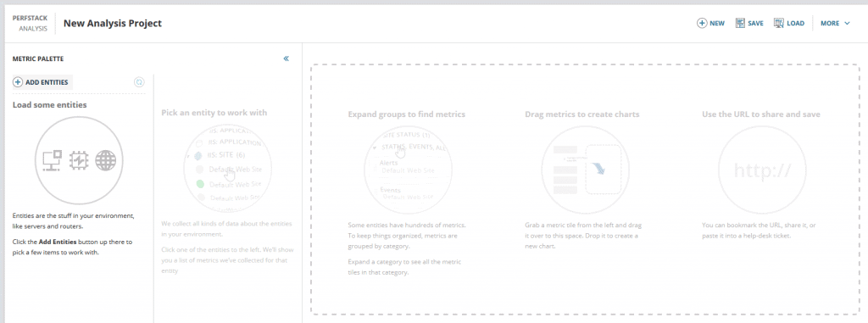Click the ADD ENTITIES button

[42, 82]
